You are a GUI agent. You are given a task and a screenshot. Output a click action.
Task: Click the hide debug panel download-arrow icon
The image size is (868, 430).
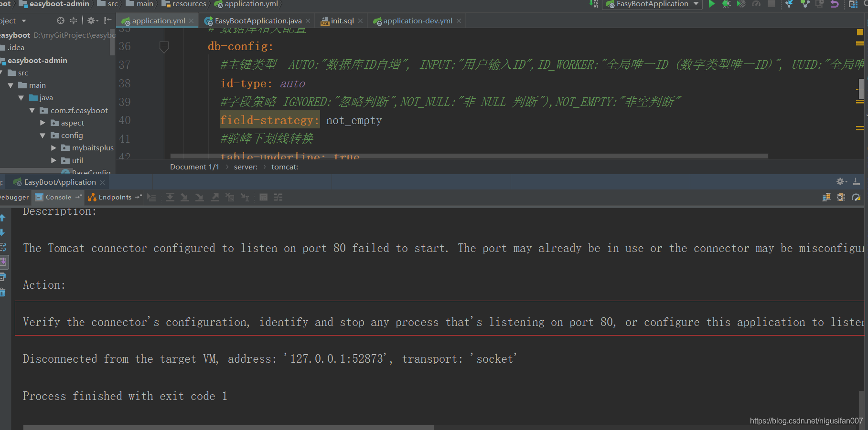pos(857,182)
